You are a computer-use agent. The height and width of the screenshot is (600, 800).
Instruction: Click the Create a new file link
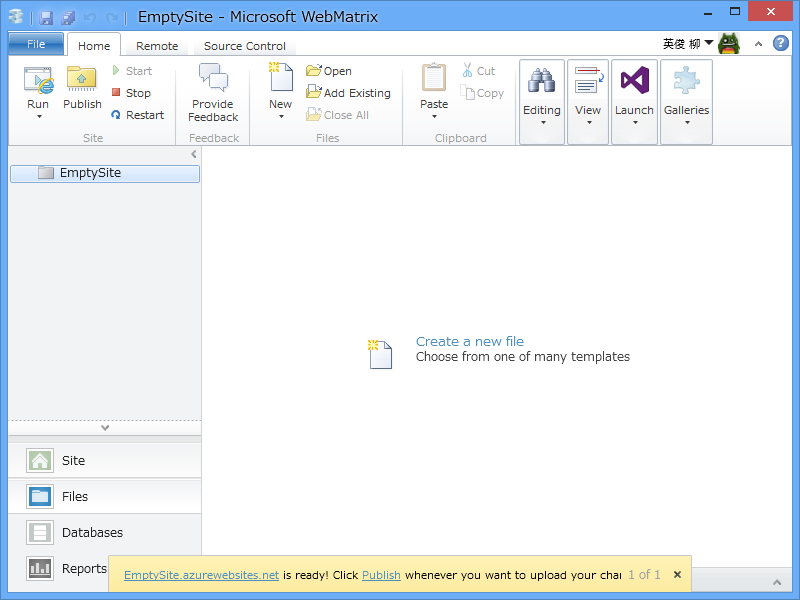(x=470, y=341)
